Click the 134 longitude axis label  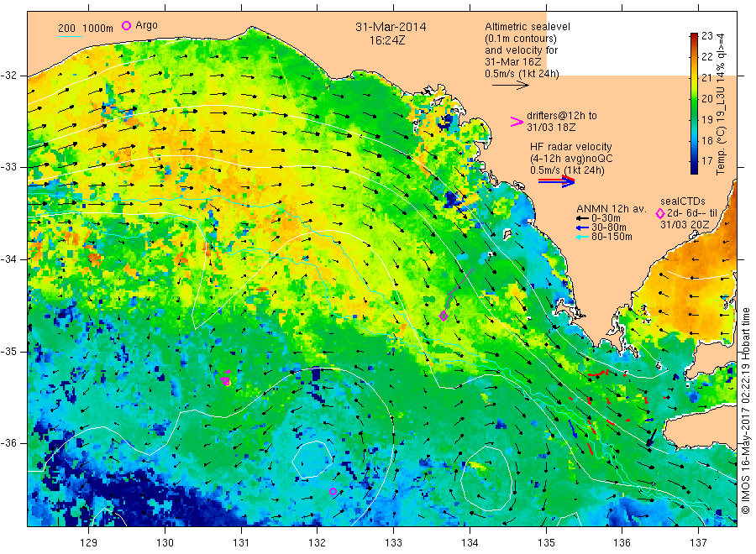tap(470, 543)
